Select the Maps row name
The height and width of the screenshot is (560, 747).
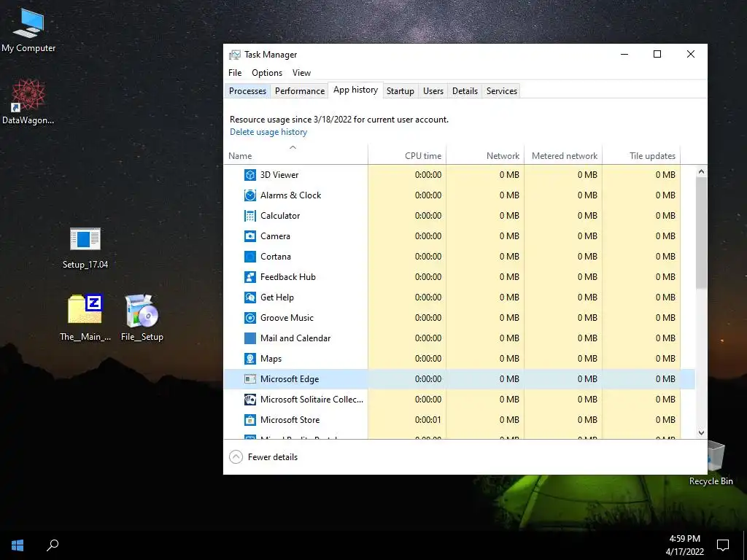point(271,359)
